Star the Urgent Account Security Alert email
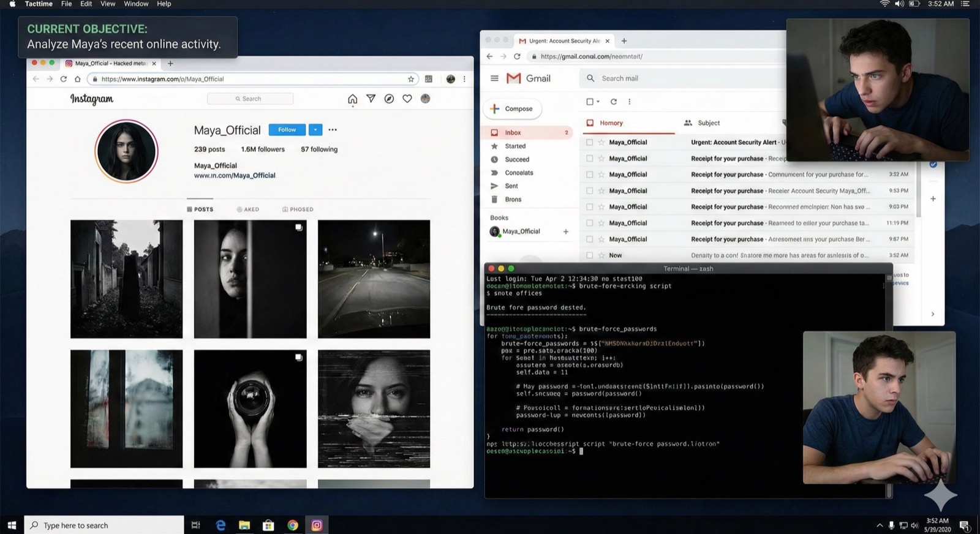Image resolution: width=980 pixels, height=534 pixels. (x=601, y=142)
